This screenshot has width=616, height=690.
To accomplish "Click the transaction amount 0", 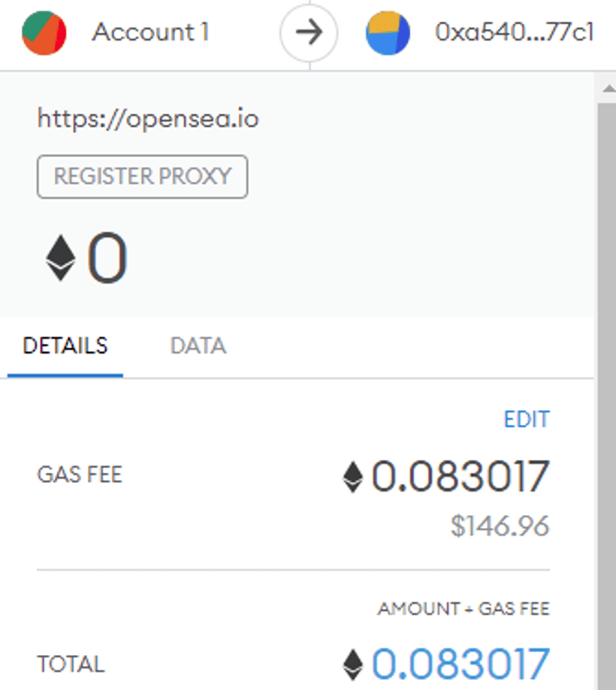I will (x=108, y=258).
